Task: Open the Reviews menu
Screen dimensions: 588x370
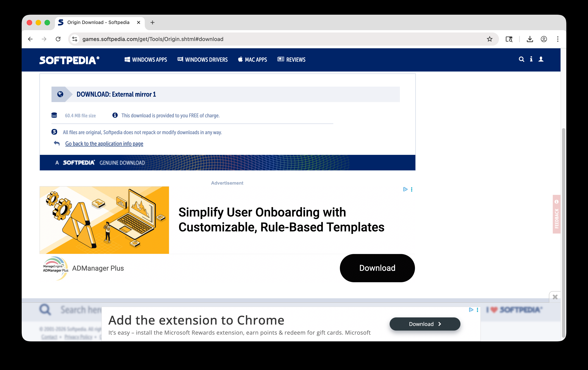Action: click(x=291, y=60)
